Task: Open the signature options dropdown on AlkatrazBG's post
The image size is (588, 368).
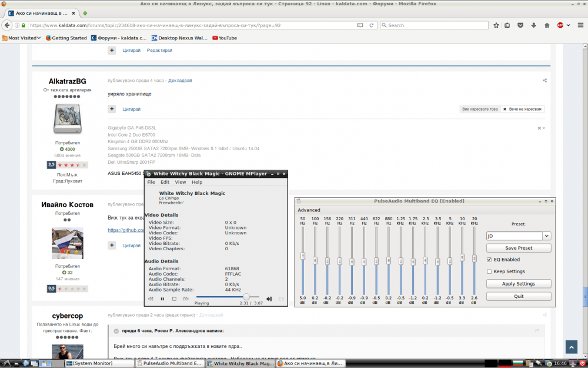Action: pyautogui.click(x=542, y=128)
